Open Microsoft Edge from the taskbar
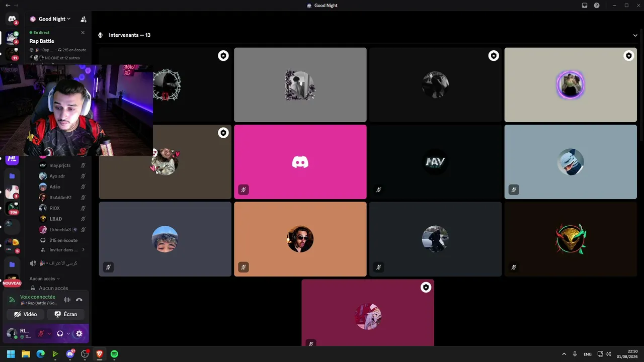The height and width of the screenshot is (362, 644). coord(40,354)
